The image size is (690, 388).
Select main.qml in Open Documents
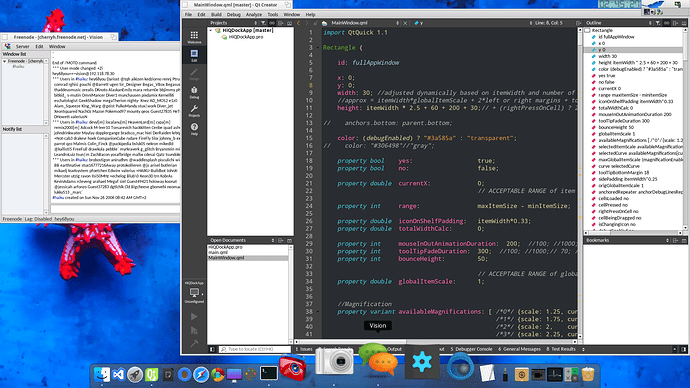pyautogui.click(x=218, y=253)
